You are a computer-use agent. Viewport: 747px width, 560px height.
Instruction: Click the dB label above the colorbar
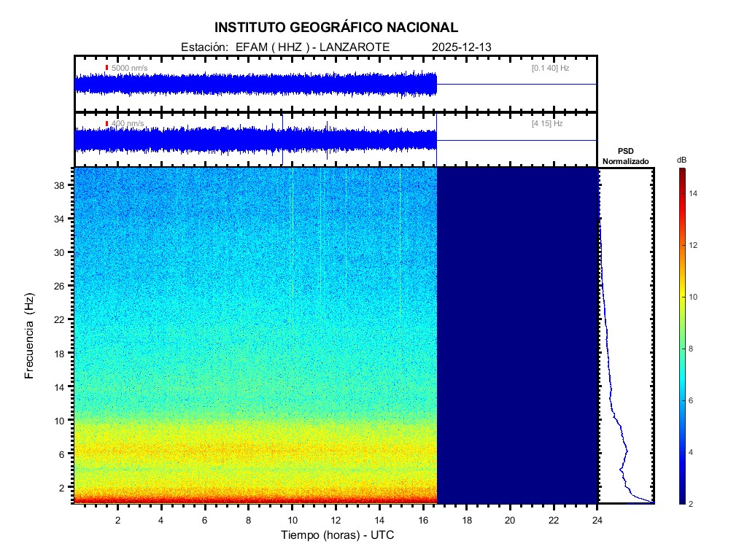pyautogui.click(x=681, y=160)
